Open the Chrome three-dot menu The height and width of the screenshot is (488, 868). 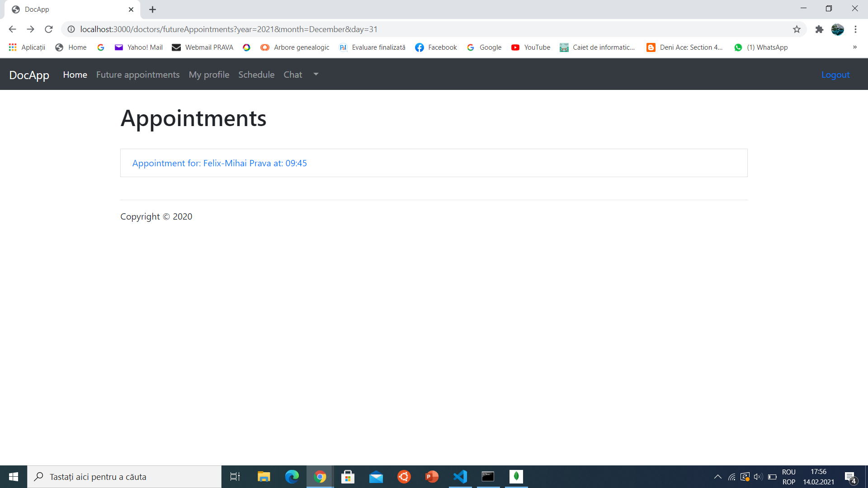(855, 29)
